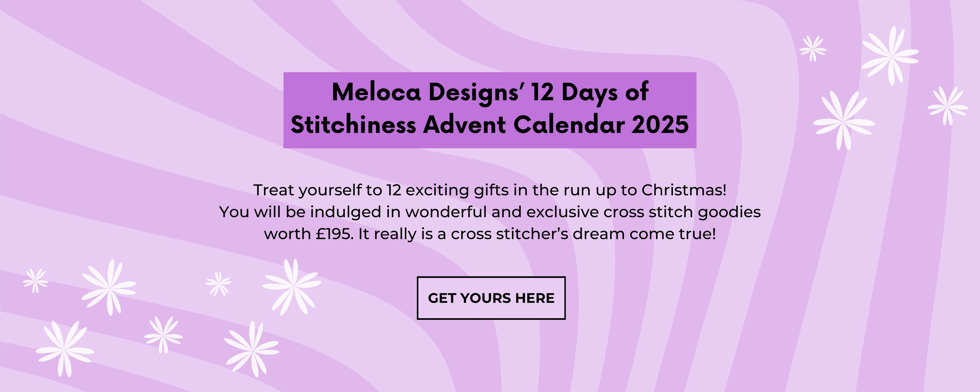This screenshot has width=980, height=392.
Task: Click the lowest large daisy nearest the button
Action: coord(252,349)
